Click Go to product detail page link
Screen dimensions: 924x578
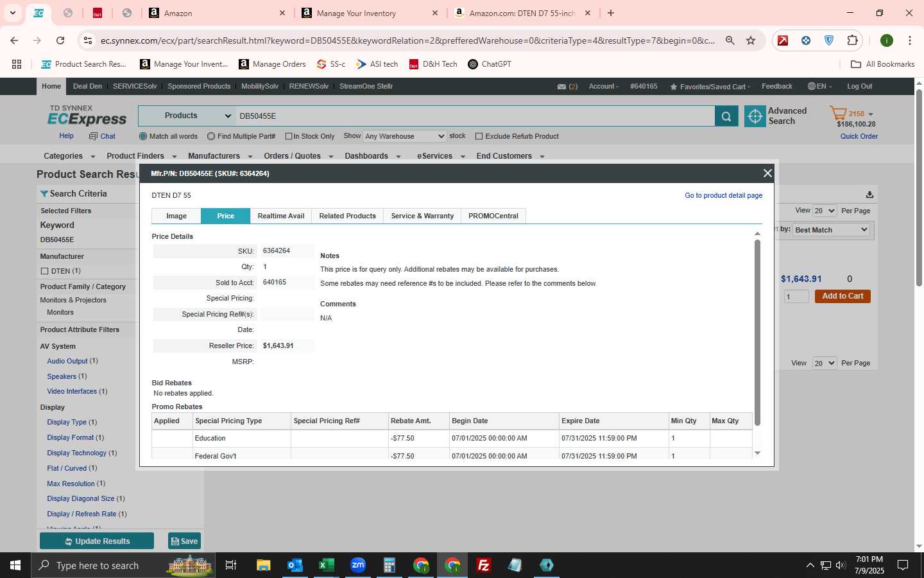(x=723, y=196)
